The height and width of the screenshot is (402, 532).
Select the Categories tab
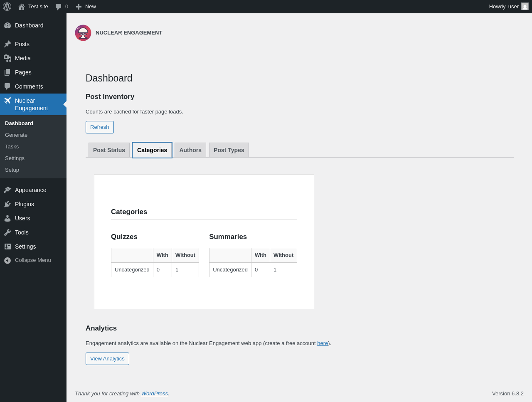click(x=152, y=150)
